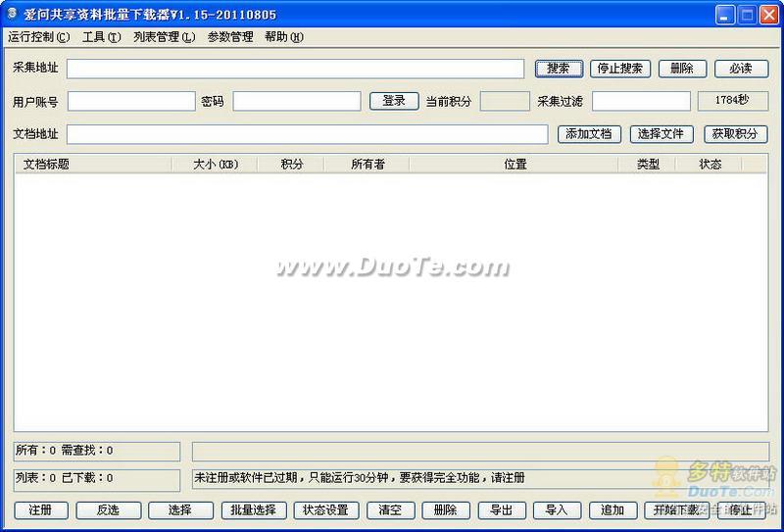
Task: Sort by the 状态 column header
Action: coord(710,164)
